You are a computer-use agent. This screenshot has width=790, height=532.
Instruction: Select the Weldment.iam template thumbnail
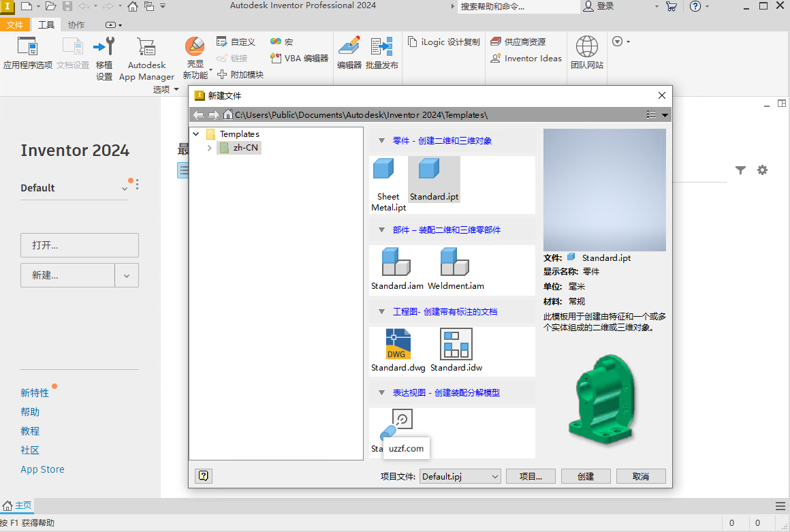point(454,262)
